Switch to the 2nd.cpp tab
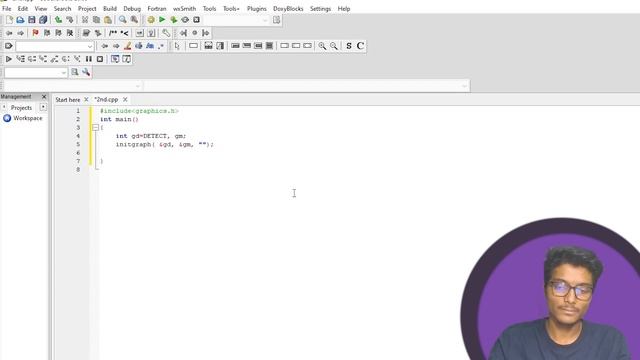Image resolution: width=640 pixels, height=360 pixels. coord(106,100)
